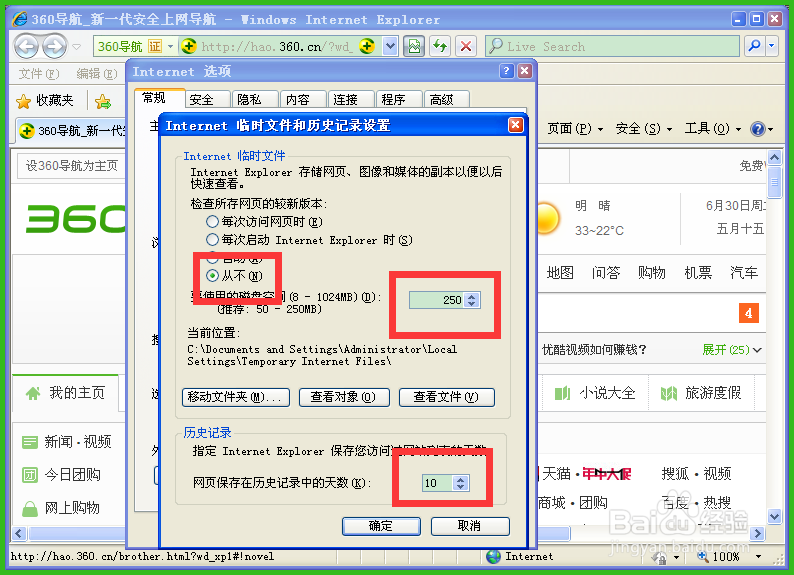Click the zoom level magnifier in status bar

702,556
